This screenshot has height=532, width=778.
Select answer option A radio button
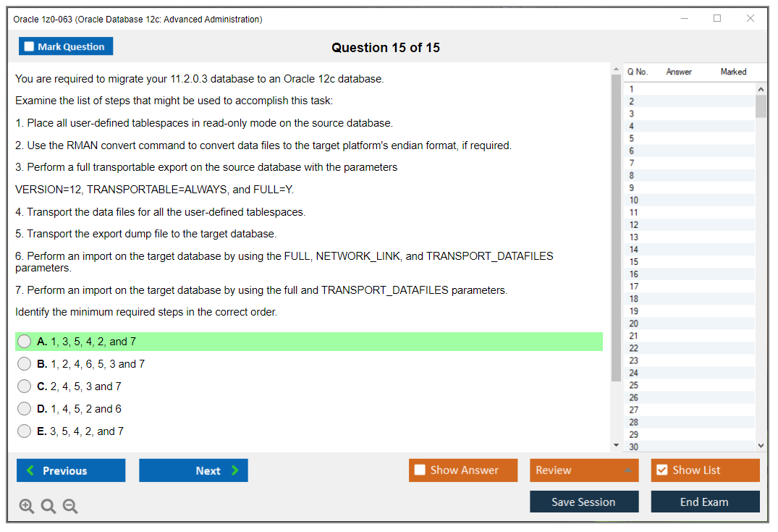pos(25,342)
